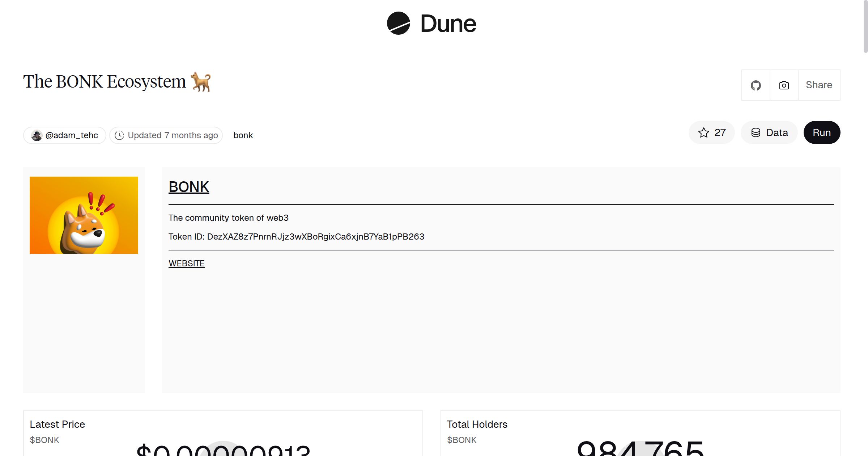This screenshot has width=868, height=456.
Task: Unstar the query with 27 stars
Action: tap(712, 133)
